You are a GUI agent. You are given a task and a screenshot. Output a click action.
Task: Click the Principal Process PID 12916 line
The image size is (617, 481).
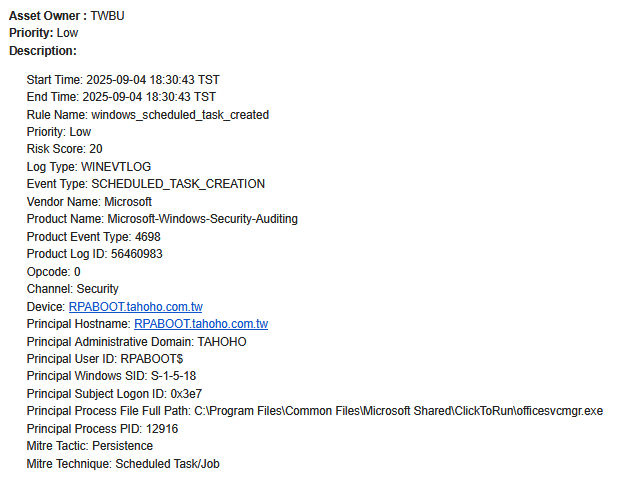(103, 429)
